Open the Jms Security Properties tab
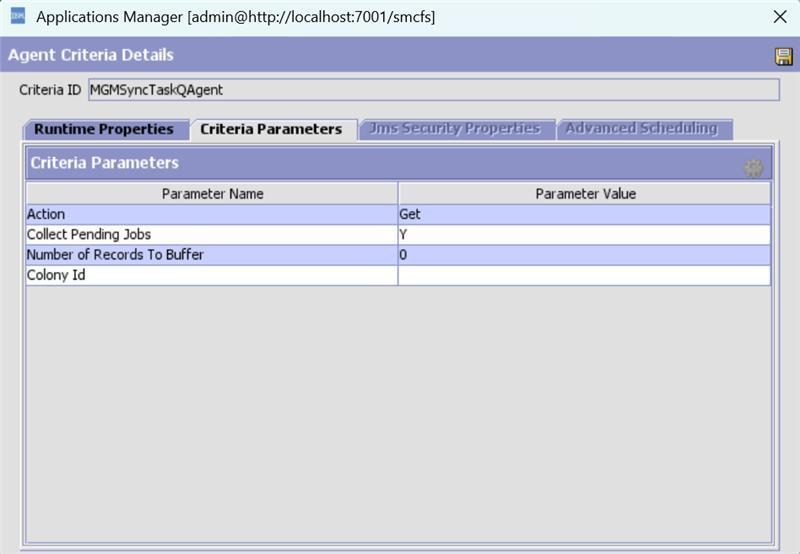 tap(455, 129)
